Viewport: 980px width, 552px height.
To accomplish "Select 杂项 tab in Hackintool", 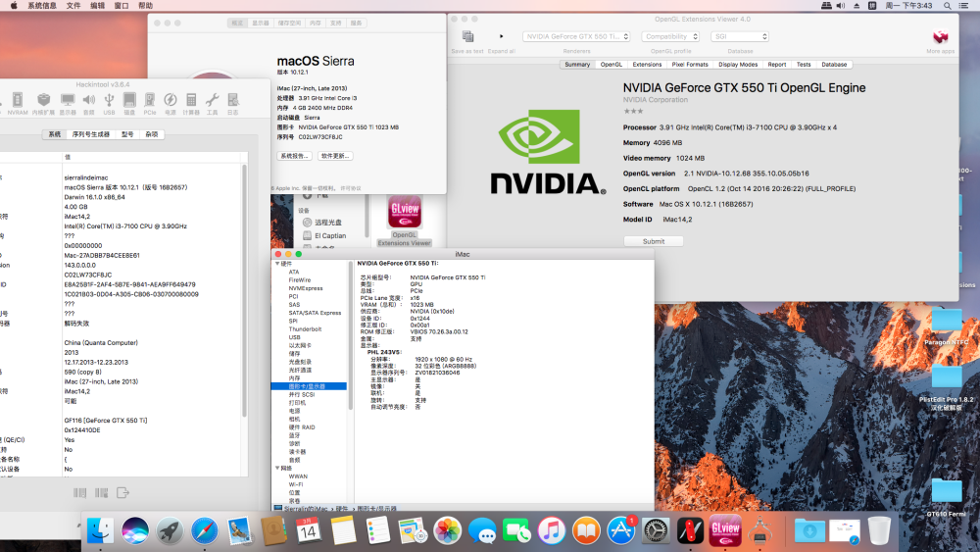I will pos(152,134).
